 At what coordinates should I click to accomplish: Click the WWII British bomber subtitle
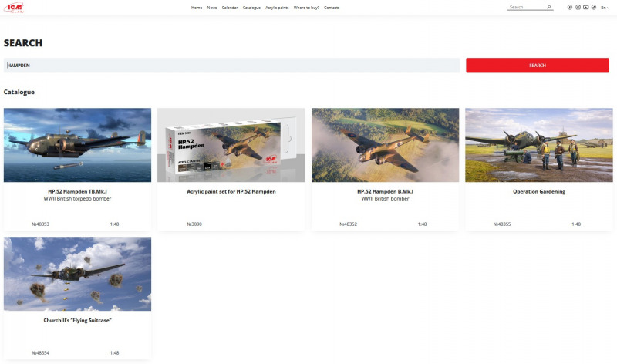(385, 199)
